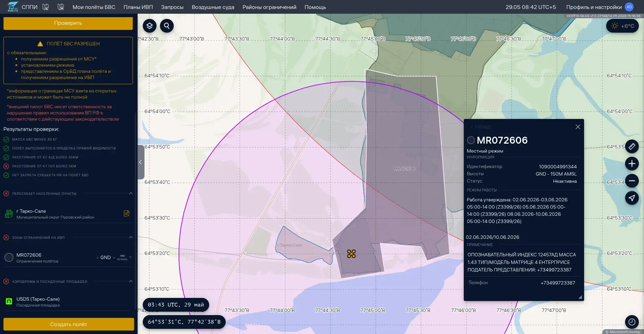Screen dimensions: 644x334
Task: Click the green building icon of Тарко-Сале
Action: tap(9, 214)
